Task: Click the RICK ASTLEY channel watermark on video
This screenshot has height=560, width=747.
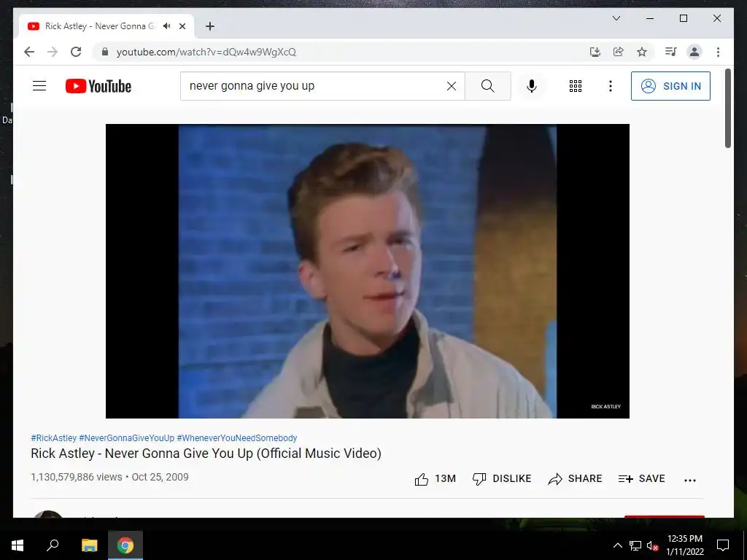Action: pyautogui.click(x=605, y=406)
